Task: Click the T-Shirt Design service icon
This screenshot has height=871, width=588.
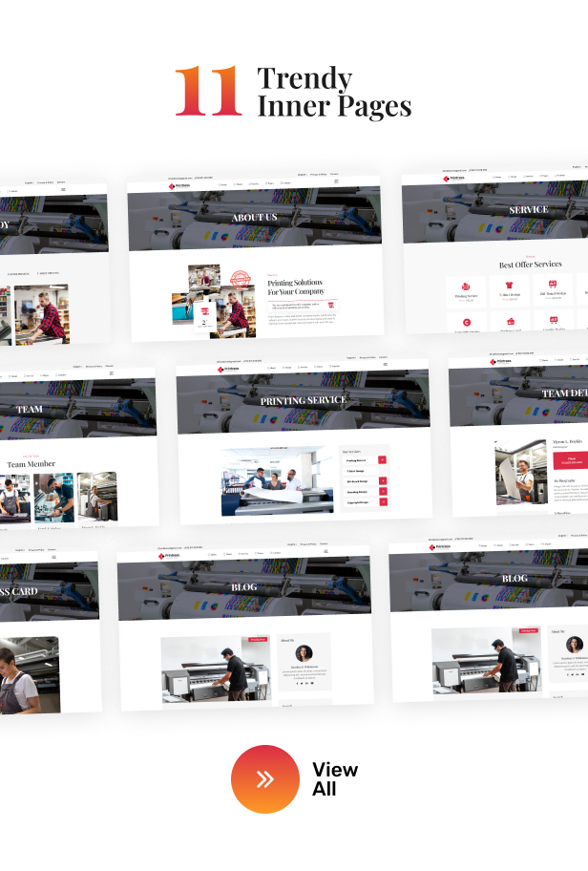Action: (509, 287)
